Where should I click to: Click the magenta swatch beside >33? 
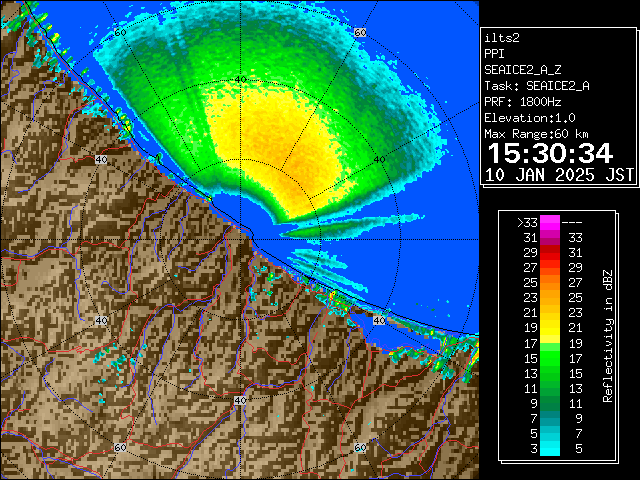550,223
